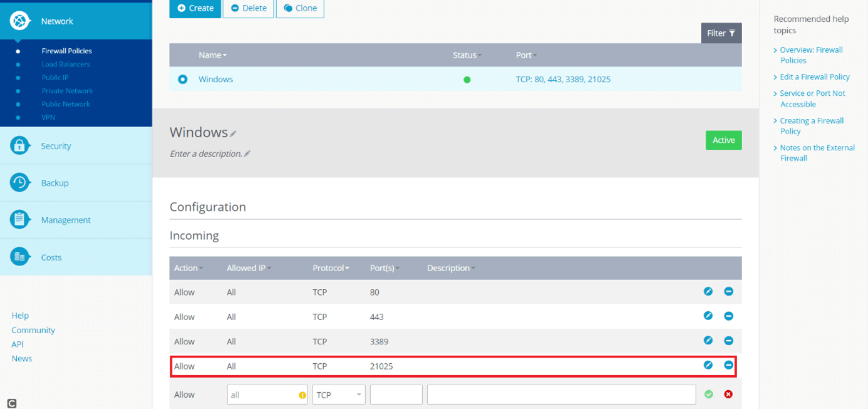Sort policies by Port column
The height and width of the screenshot is (409, 868).
(526, 55)
